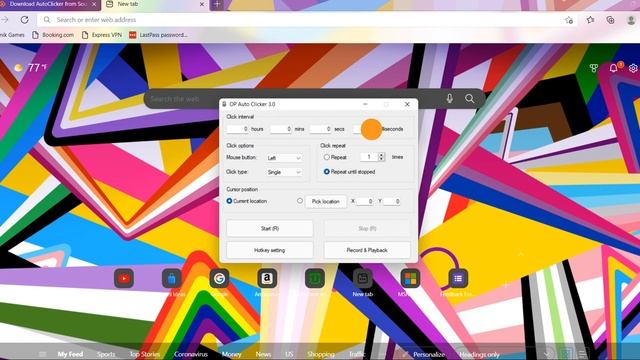
Task: Open the Mouse button dropdown
Action: click(284, 158)
